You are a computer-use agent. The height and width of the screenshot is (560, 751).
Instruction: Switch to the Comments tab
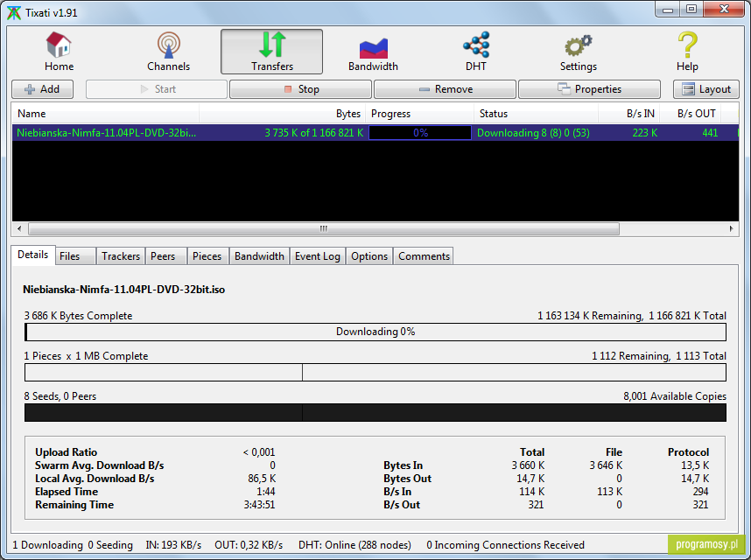[x=424, y=256]
